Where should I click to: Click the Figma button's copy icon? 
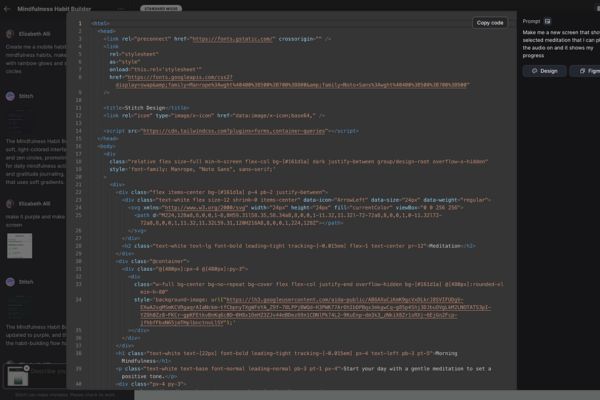pyautogui.click(x=579, y=71)
